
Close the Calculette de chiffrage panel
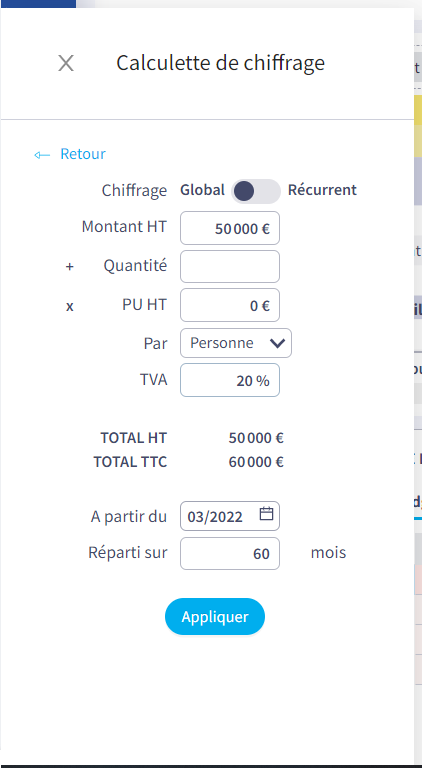(x=66, y=63)
